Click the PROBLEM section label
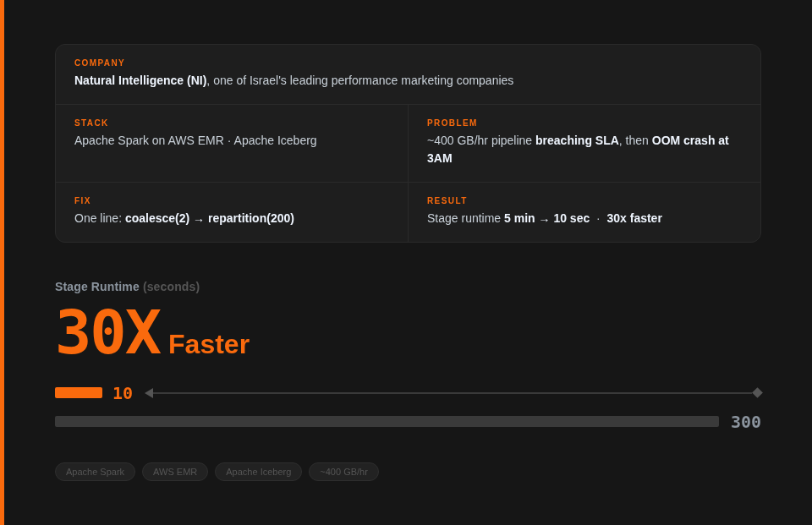 coord(453,123)
